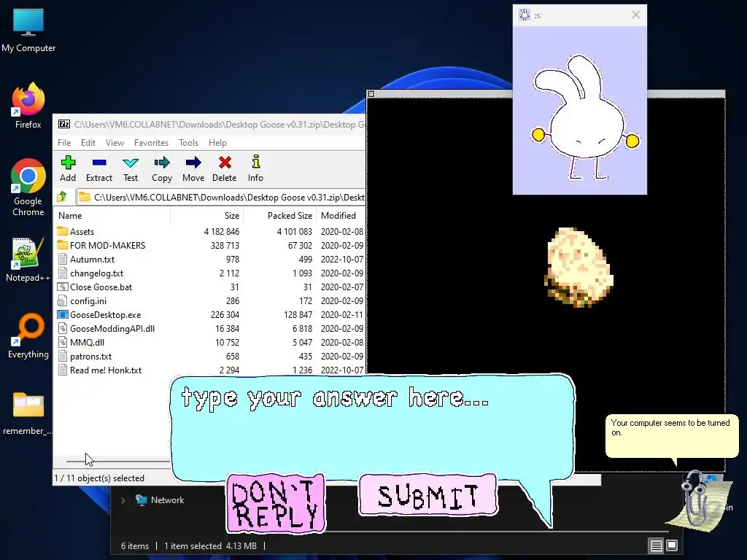Open the Tools menu
Screen dimensions: 747x560
tap(189, 143)
